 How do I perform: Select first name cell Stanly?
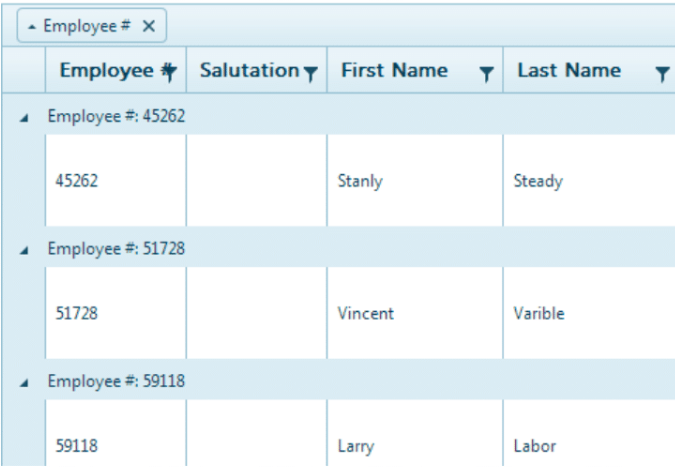415,180
